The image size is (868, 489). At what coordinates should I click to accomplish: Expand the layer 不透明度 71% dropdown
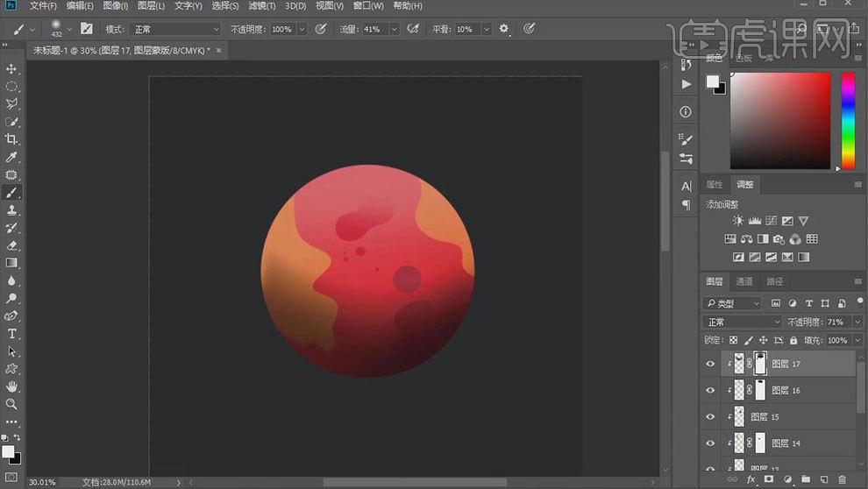tap(857, 322)
